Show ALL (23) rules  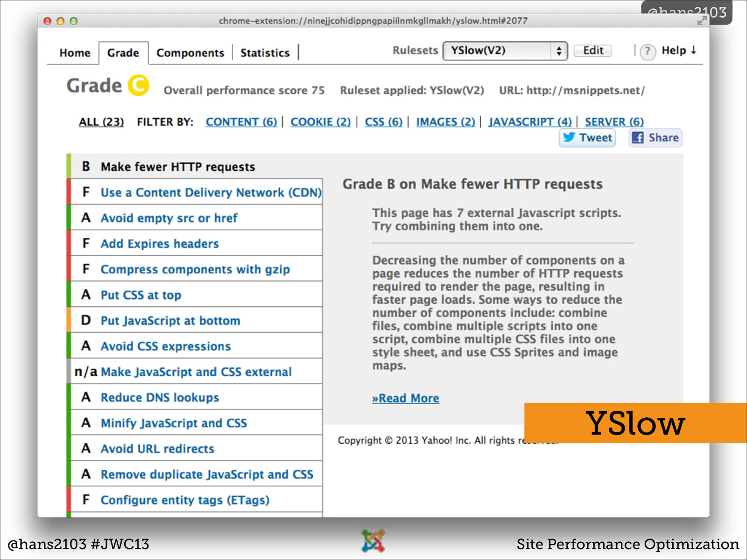(x=101, y=122)
